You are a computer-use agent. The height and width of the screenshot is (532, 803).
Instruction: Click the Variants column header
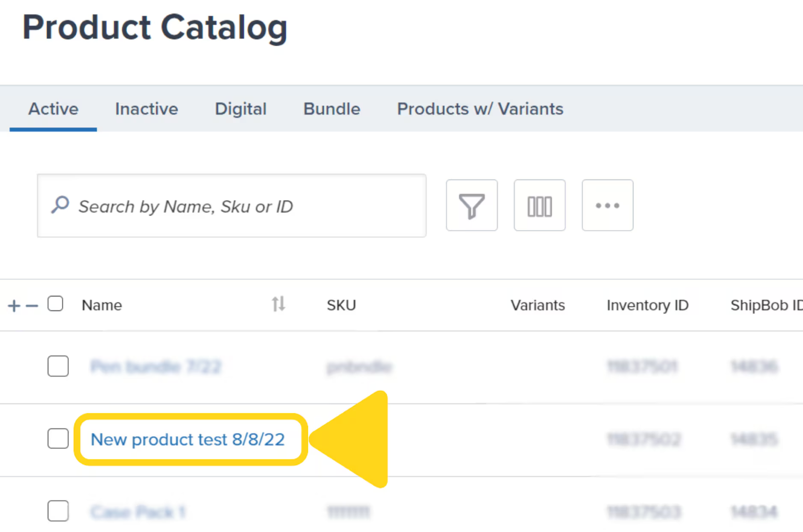538,304
